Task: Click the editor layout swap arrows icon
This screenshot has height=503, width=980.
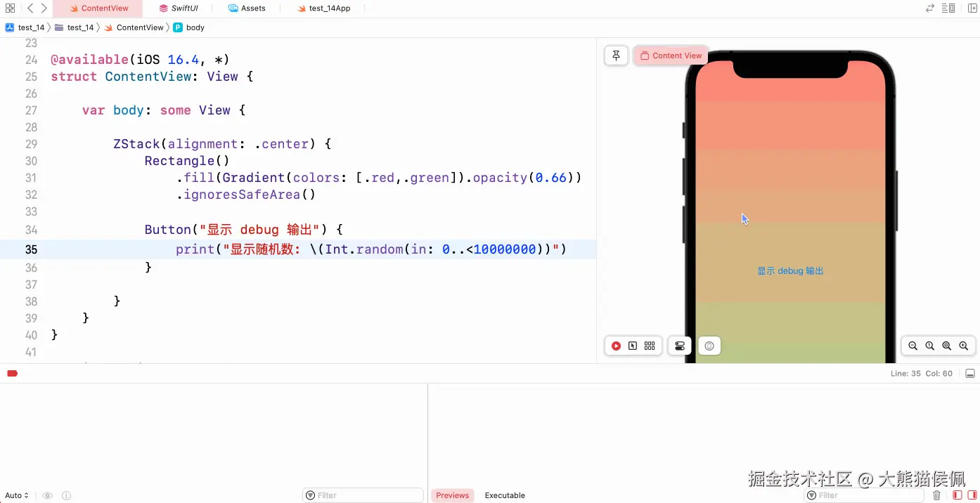Action: pos(930,8)
